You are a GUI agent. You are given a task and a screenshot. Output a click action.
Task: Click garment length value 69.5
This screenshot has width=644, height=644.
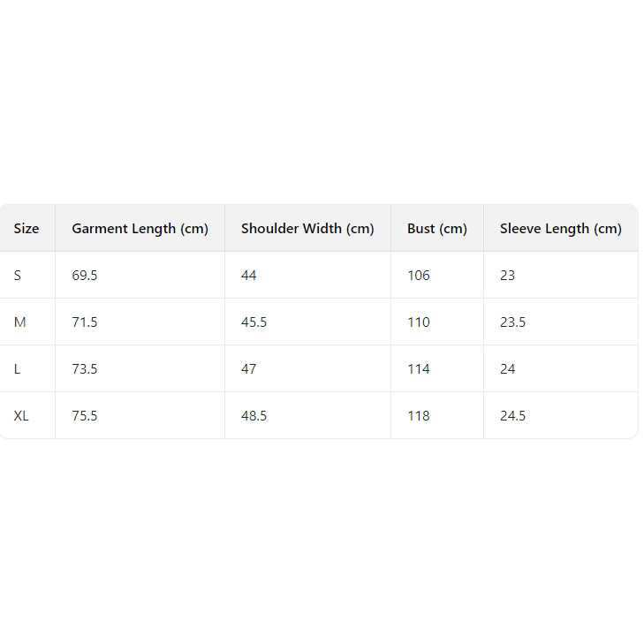[x=85, y=276]
